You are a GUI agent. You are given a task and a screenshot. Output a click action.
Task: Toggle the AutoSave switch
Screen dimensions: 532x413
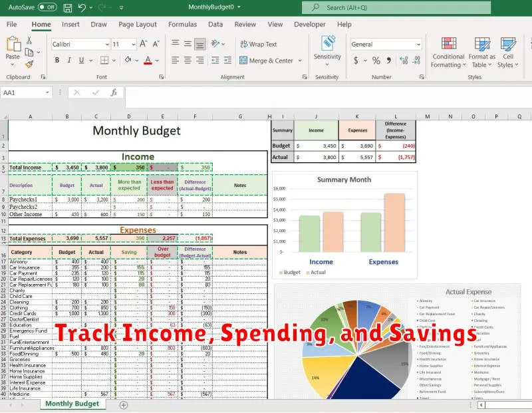click(47, 7)
